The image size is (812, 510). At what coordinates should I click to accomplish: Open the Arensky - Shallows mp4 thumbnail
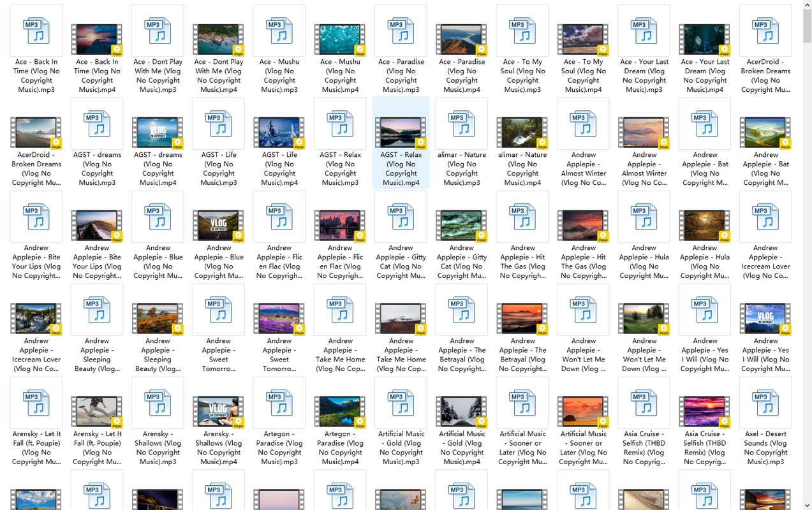pyautogui.click(x=219, y=412)
